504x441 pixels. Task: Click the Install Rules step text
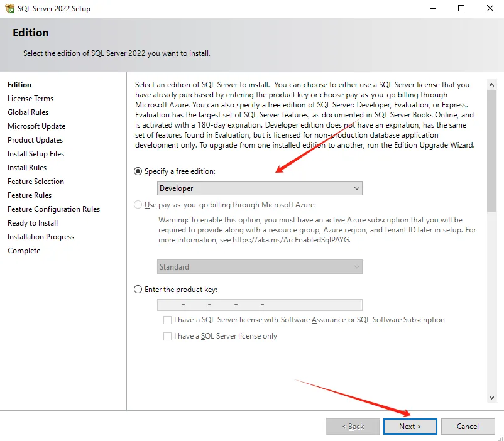pos(27,168)
